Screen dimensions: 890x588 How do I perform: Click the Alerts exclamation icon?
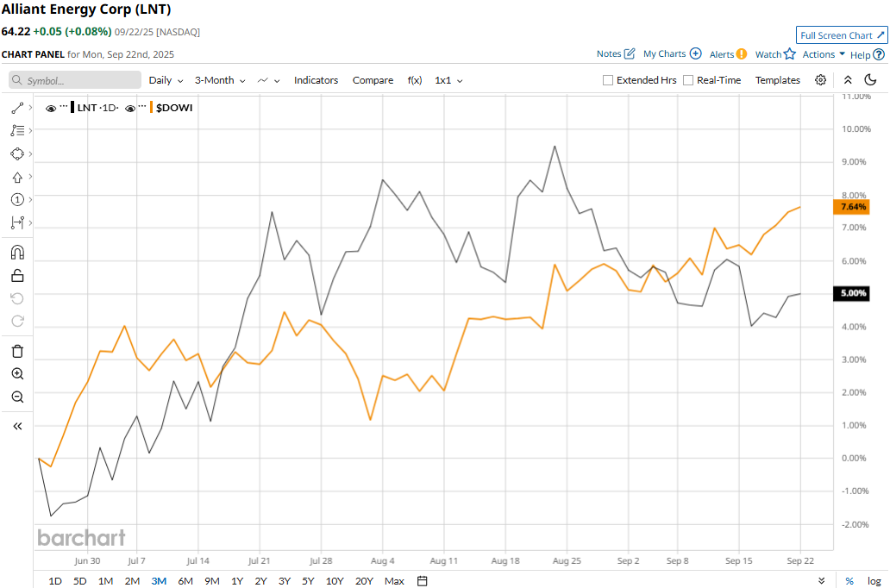[742, 54]
